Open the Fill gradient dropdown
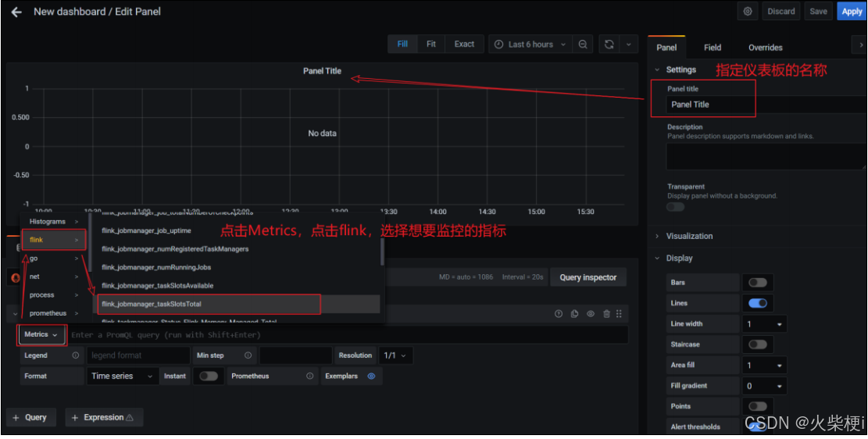The width and height of the screenshot is (868, 439). (x=764, y=386)
